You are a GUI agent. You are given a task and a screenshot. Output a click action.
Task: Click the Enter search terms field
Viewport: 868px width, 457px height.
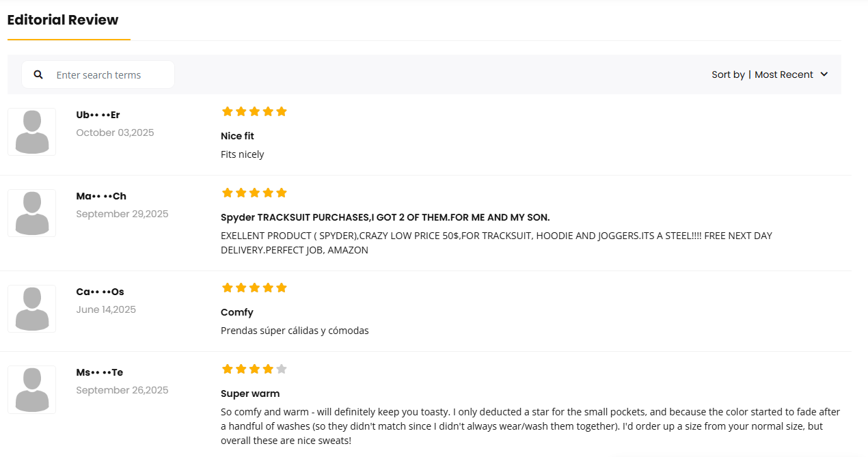point(98,74)
